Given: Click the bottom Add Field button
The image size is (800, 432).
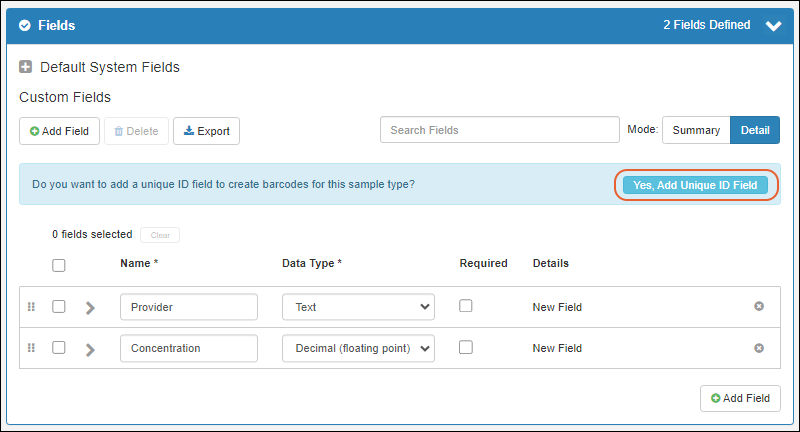Looking at the screenshot, I should point(740,398).
